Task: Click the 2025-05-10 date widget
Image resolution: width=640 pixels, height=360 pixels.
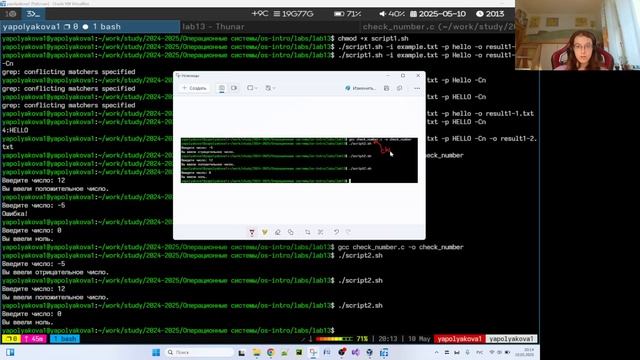Action: coord(438,14)
